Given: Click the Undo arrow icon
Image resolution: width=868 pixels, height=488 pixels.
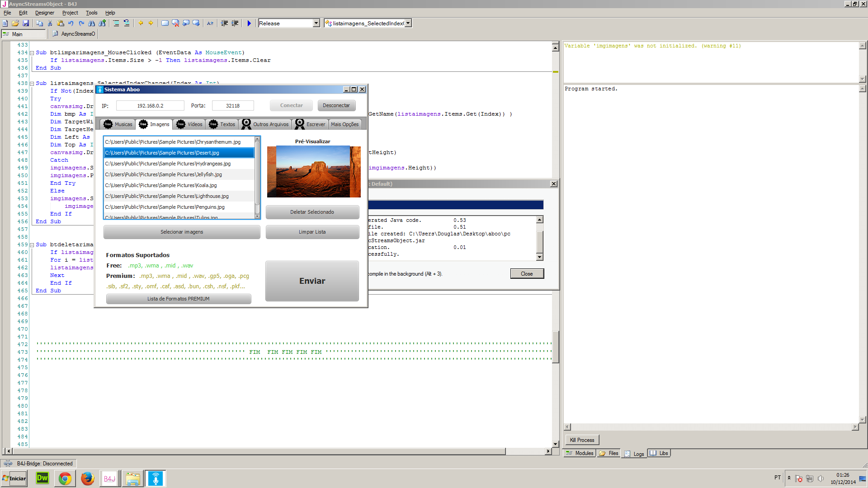Looking at the screenshot, I should click(71, 23).
